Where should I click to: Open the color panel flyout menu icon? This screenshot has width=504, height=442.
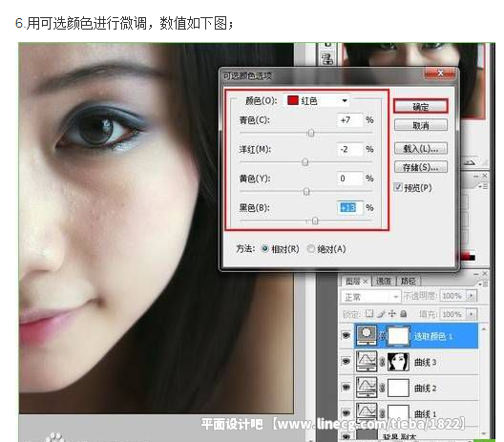483,186
